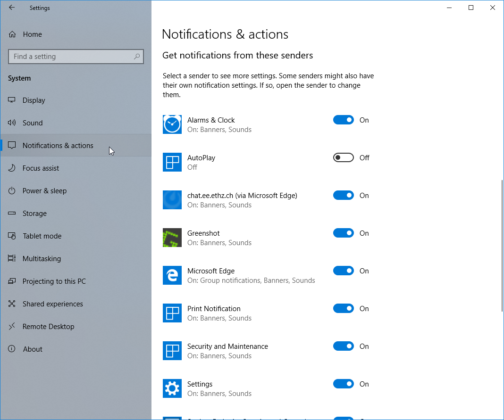This screenshot has width=504, height=420.
Task: Click the Greenshot app icon
Action: pyautogui.click(x=172, y=238)
